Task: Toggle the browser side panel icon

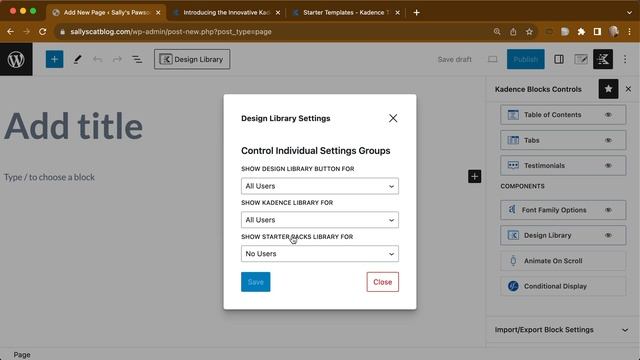Action: pyautogui.click(x=597, y=31)
